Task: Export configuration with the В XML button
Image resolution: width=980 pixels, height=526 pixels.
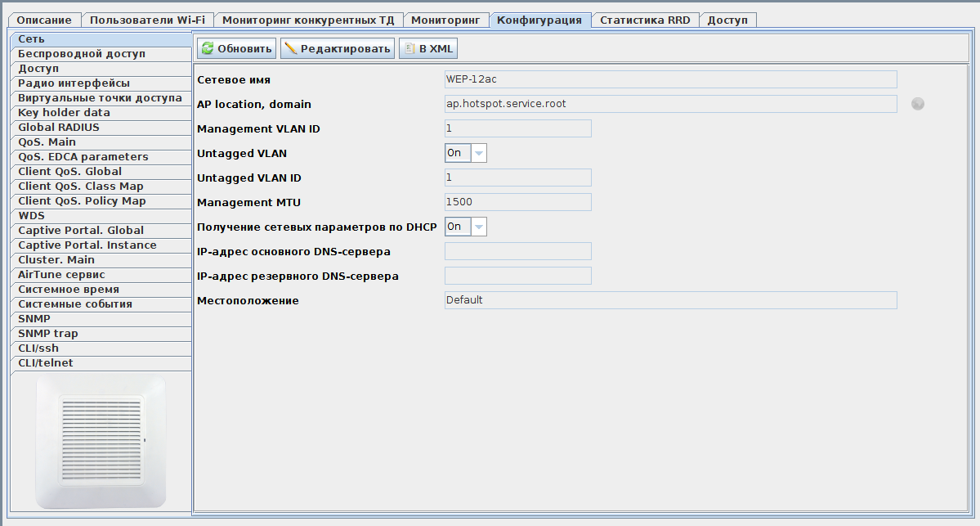Action: [428, 49]
